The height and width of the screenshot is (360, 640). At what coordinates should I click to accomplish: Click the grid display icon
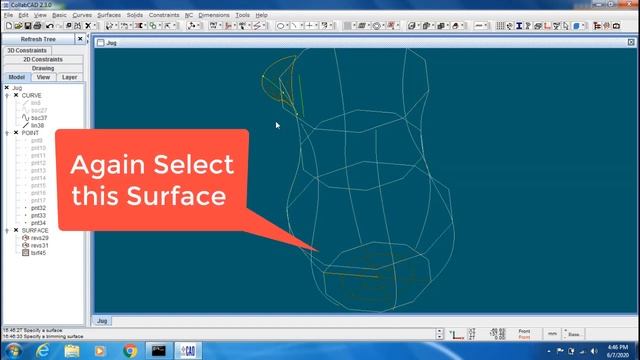tap(500, 26)
